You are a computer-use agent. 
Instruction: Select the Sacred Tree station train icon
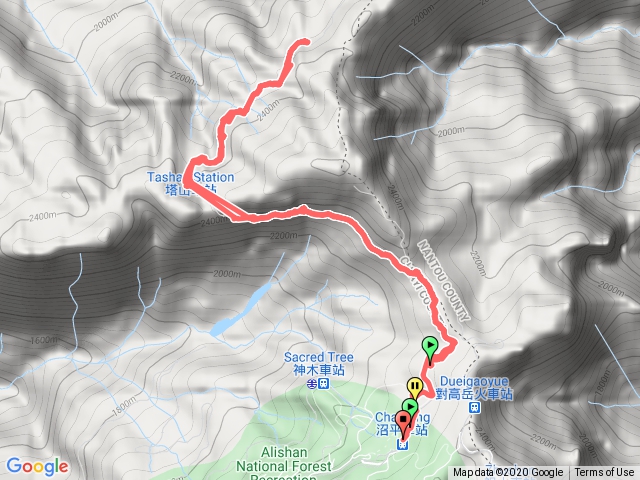coord(324,384)
